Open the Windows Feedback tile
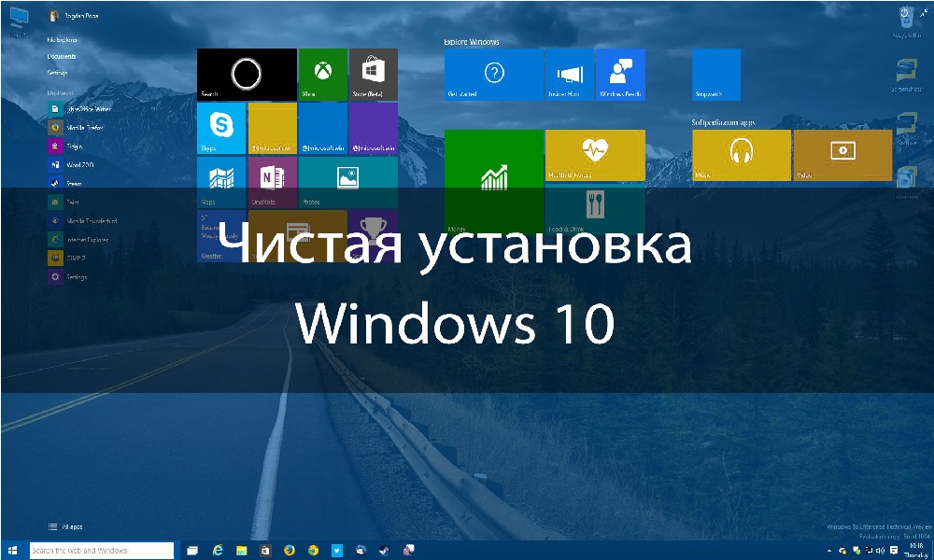This screenshot has height=560, width=934. pos(621,75)
